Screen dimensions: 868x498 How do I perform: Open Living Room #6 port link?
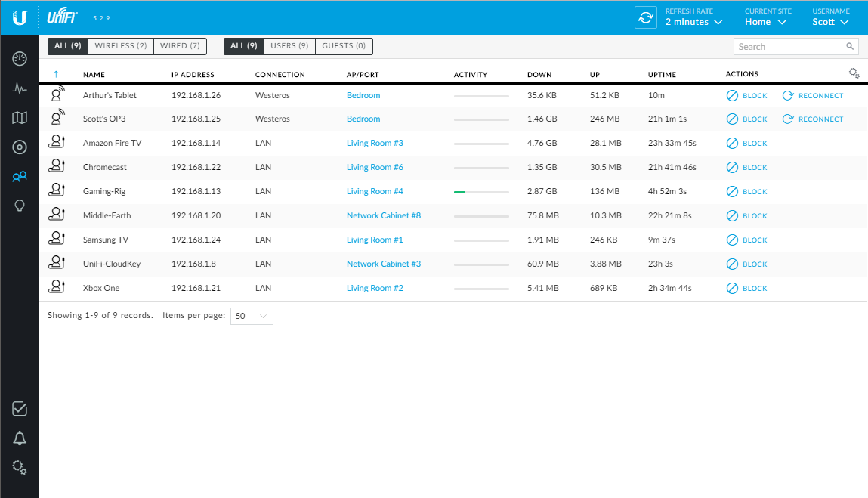point(375,167)
